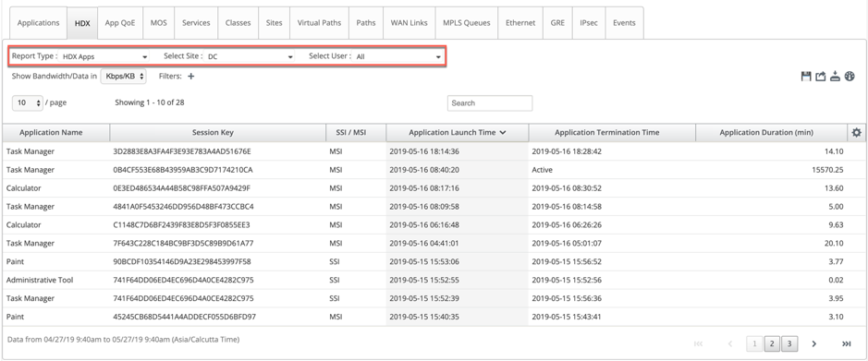868x361 pixels.
Task: Click launch time 2019-05-16 06:16:48
Action: 424,225
